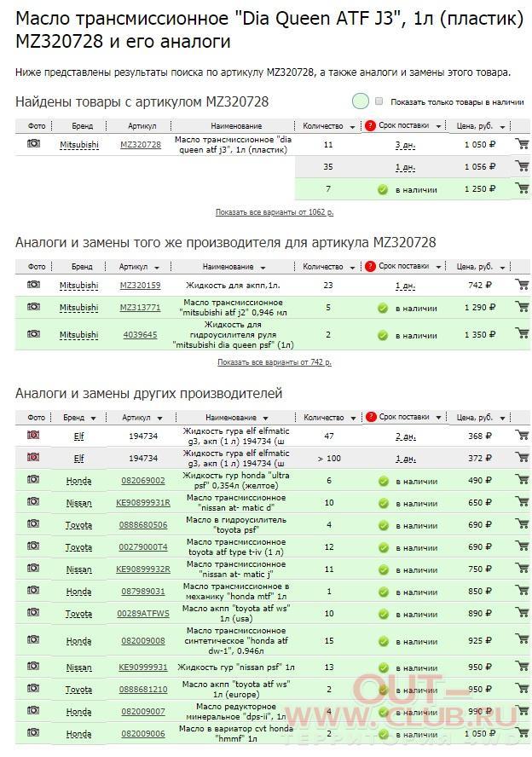Sort top table by Цена arrow
Screen dimensions: 532x757
coord(502,127)
